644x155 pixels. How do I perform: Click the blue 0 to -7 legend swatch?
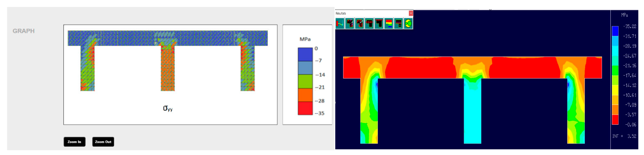point(305,54)
